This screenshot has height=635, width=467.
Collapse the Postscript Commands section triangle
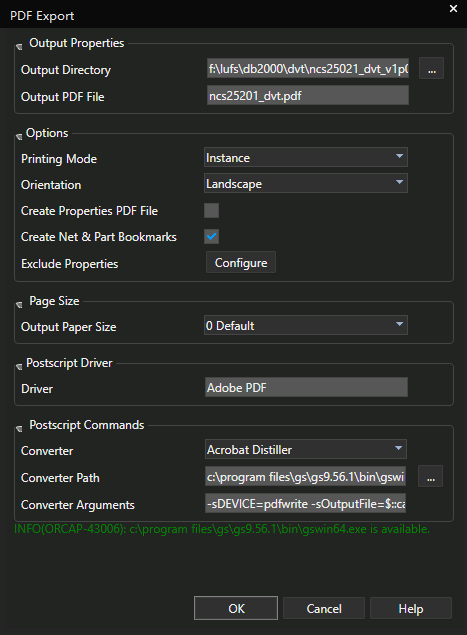(19, 429)
